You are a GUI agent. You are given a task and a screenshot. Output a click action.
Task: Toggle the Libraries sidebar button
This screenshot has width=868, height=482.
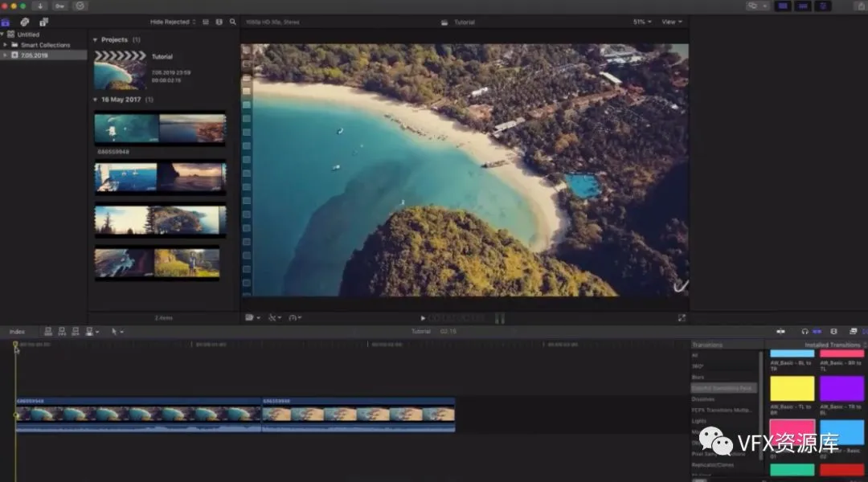tap(6, 22)
